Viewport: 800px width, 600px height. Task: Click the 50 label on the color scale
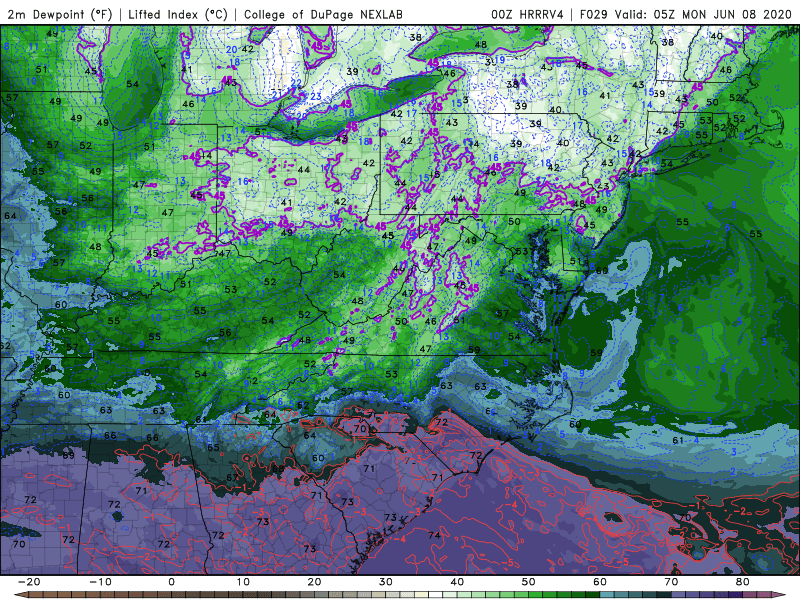click(529, 582)
